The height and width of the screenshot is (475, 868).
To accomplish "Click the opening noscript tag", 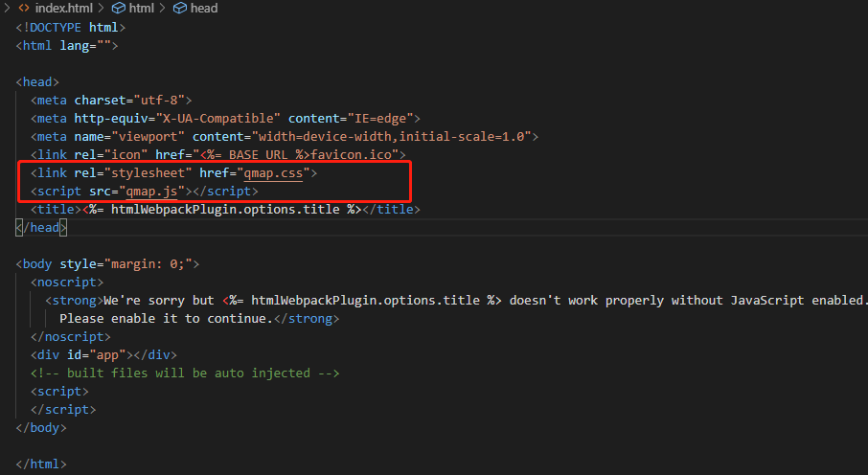I will pyautogui.click(x=67, y=283).
